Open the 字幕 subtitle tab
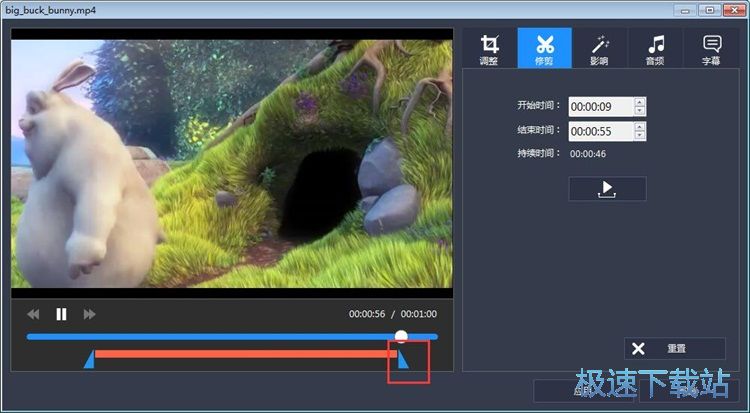Image resolution: width=750 pixels, height=413 pixels. click(711, 48)
